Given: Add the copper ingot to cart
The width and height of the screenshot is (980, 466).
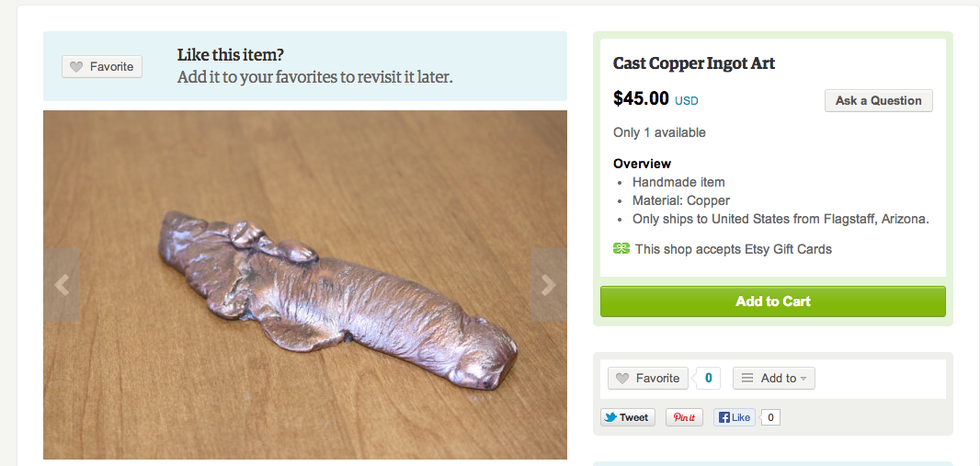Looking at the screenshot, I should pos(772,301).
